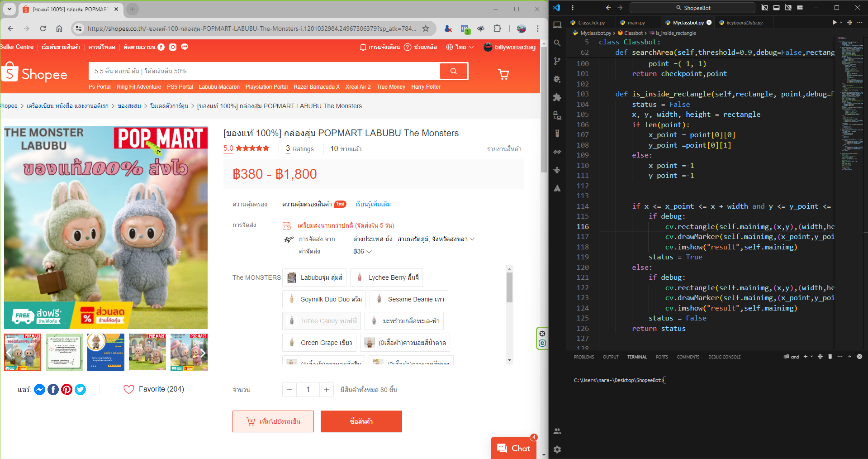
Task: Toggle Favorite heart for this product
Action: click(x=129, y=389)
